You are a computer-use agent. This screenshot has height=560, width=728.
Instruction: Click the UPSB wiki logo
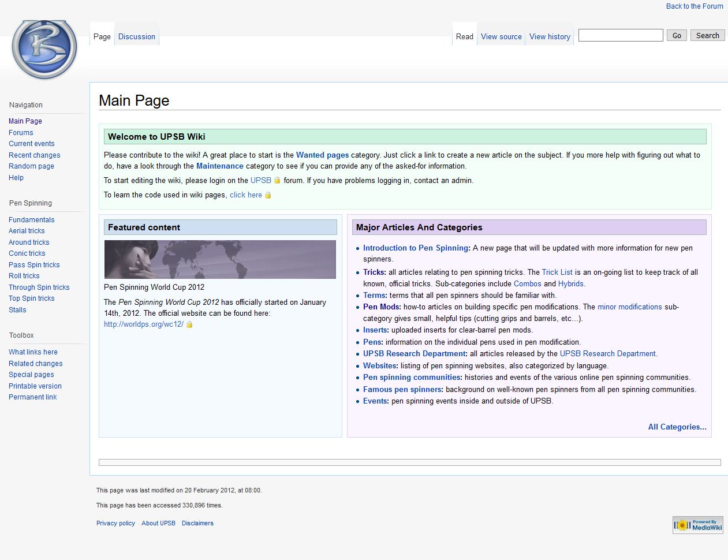pos(44,49)
